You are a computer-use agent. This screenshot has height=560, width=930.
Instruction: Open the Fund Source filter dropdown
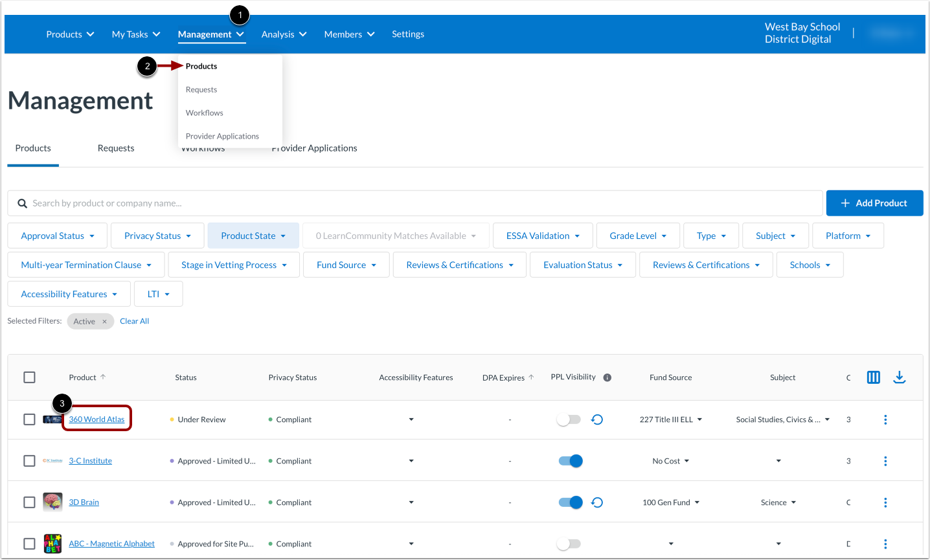(x=346, y=265)
